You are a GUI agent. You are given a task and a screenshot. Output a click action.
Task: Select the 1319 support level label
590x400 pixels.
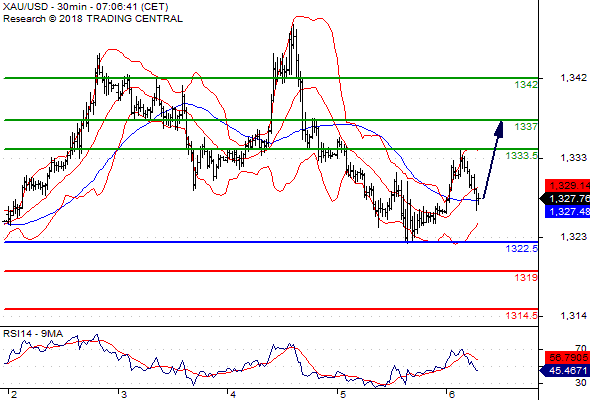point(526,278)
